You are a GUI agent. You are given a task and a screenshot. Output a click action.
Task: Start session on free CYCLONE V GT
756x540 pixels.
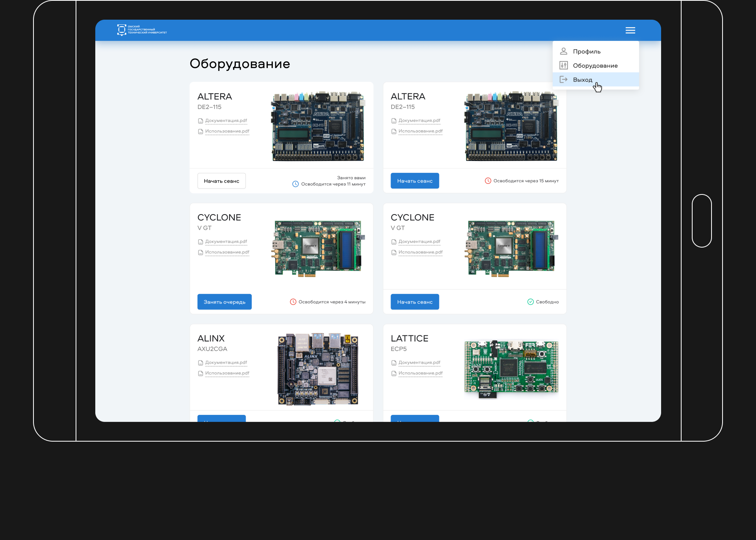coord(415,302)
